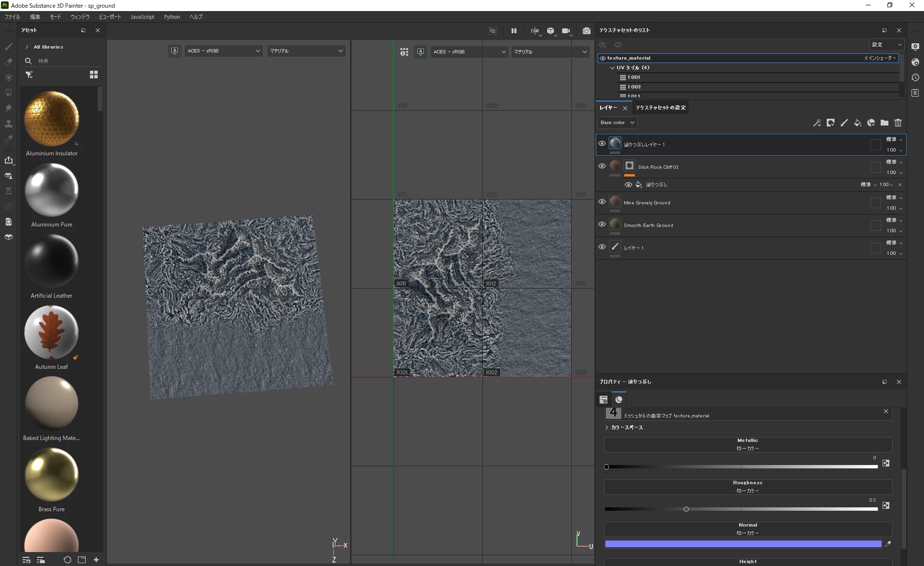This screenshot has height=566, width=924.
Task: Switch to the texture set settings tab
Action: [x=660, y=108]
